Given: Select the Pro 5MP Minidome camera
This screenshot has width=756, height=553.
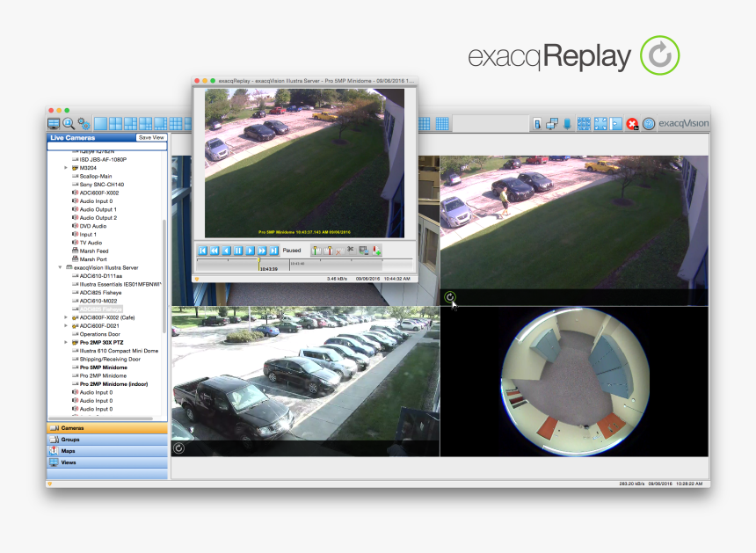Looking at the screenshot, I should tap(103, 367).
